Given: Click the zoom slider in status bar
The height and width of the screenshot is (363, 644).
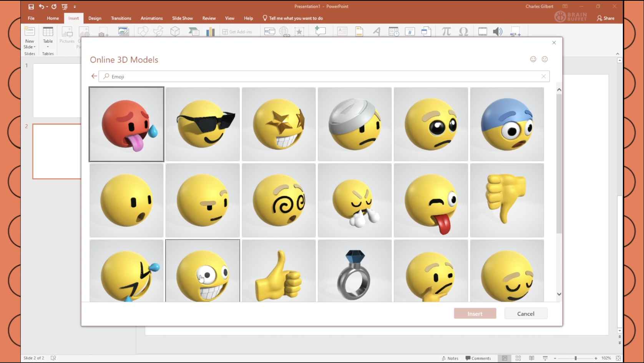Looking at the screenshot, I should 575,358.
